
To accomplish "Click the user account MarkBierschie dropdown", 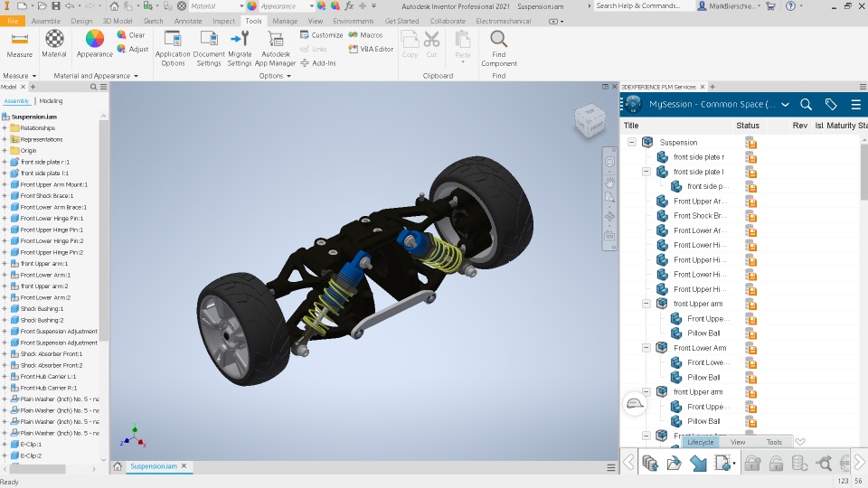I will (729, 6).
